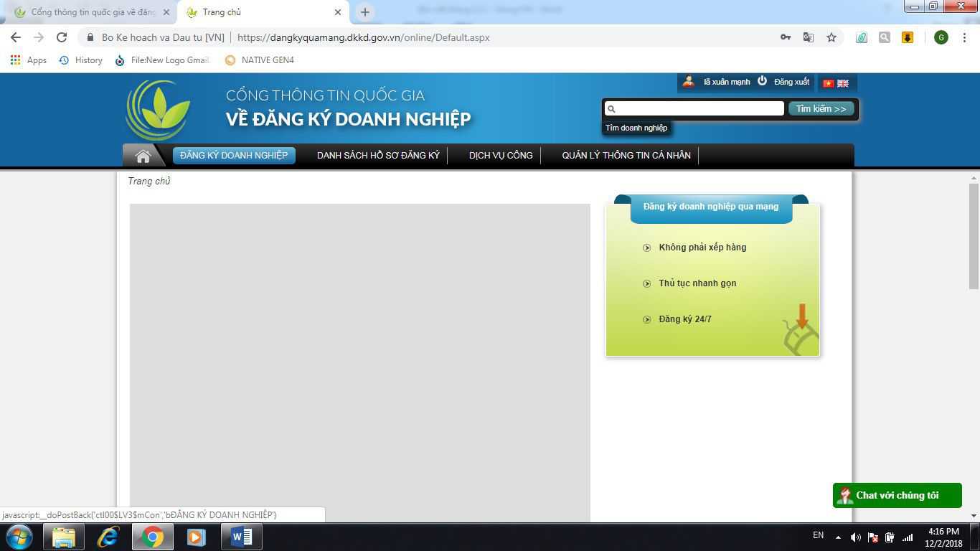
Task: Switch language using Vietnamese flag icon
Action: [828, 83]
